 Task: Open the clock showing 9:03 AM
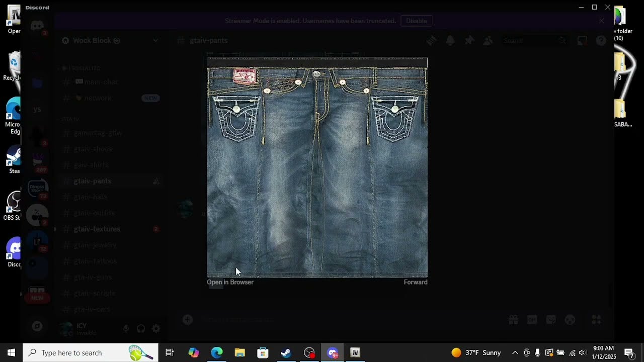click(604, 352)
